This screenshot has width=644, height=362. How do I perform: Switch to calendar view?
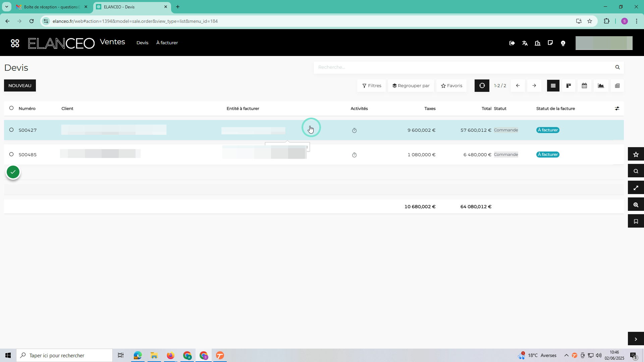pos(584,86)
